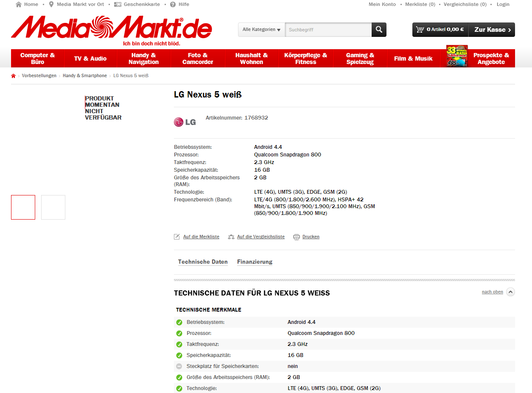Open the Hilfe text link

click(184, 4)
